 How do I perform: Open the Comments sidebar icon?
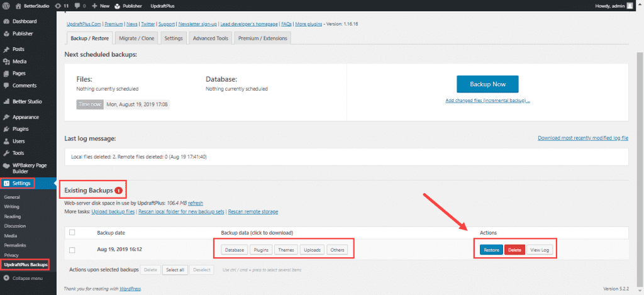click(6, 86)
